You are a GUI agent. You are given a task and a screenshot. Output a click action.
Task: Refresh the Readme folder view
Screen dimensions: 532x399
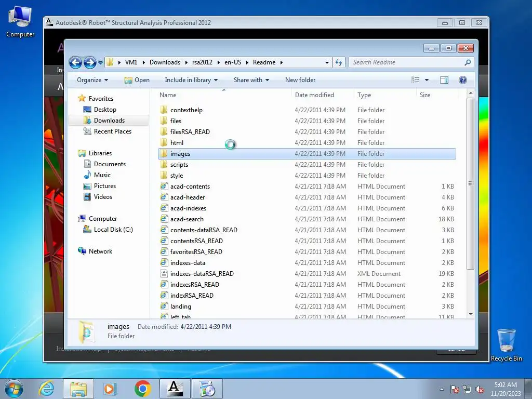pos(339,62)
